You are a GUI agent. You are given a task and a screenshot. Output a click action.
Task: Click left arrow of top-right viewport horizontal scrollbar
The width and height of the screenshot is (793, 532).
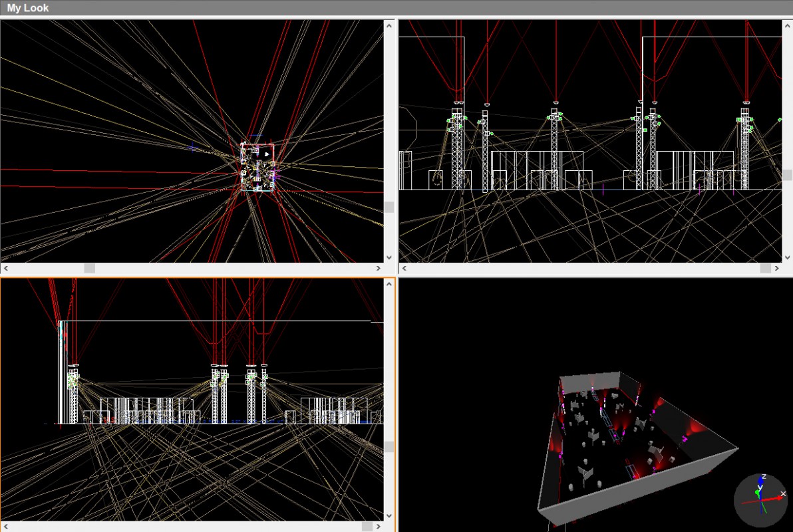404,268
